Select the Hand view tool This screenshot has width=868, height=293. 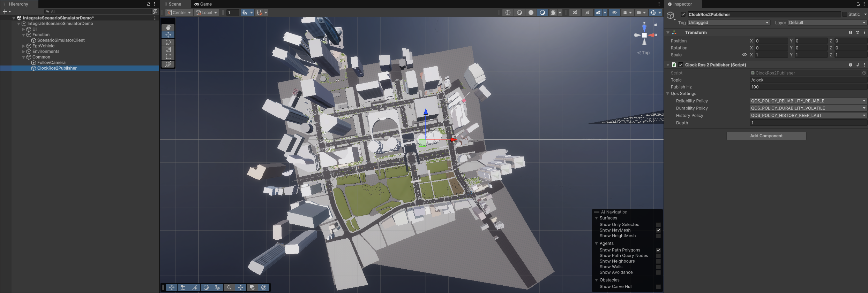[x=168, y=27]
